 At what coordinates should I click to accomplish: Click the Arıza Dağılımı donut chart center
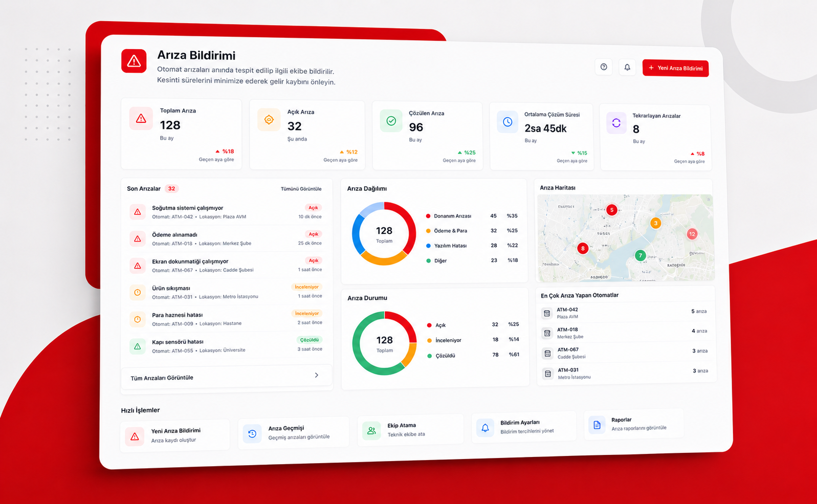pos(384,233)
